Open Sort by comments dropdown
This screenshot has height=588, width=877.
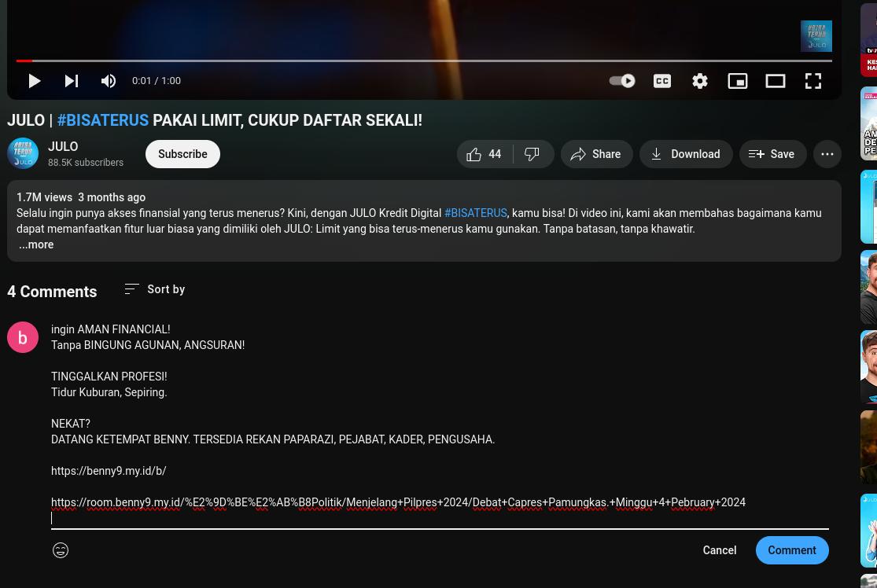click(x=155, y=289)
